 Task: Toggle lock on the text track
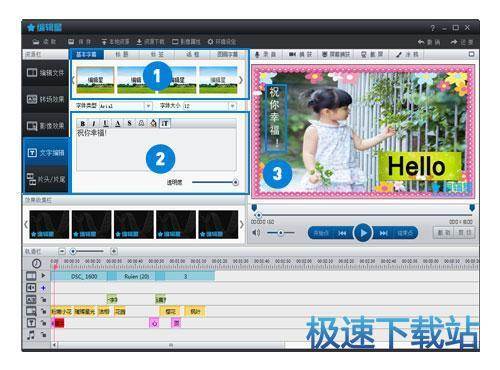coord(43,323)
